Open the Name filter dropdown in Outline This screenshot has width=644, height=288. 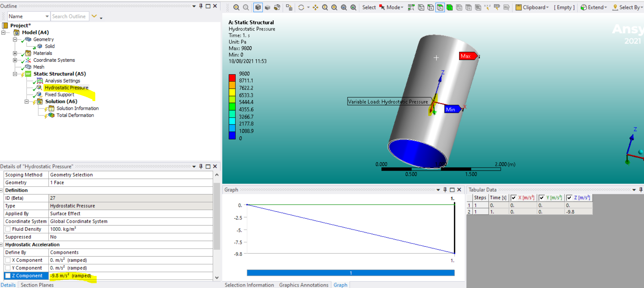tap(47, 16)
